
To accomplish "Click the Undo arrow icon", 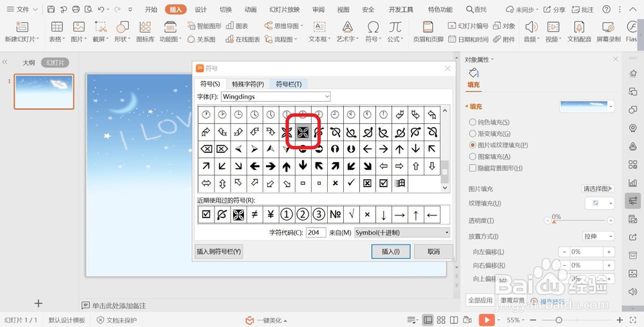I will click(101, 9).
